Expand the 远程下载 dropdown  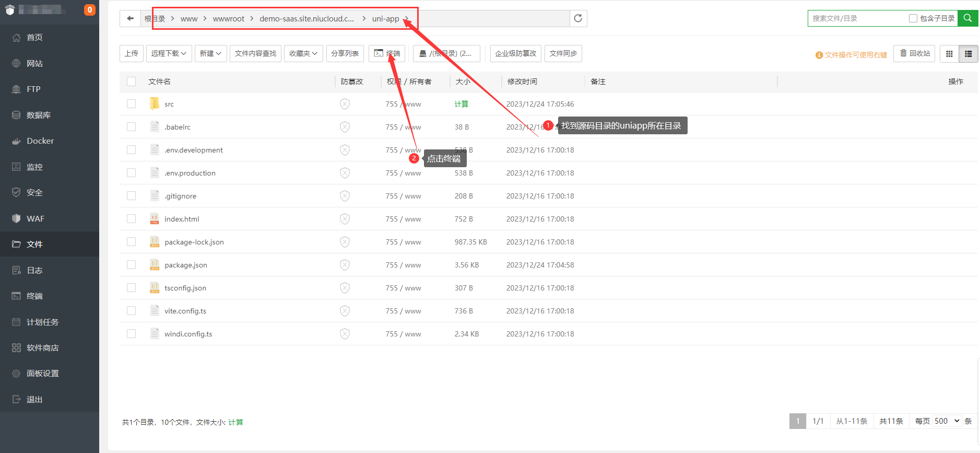pos(169,53)
